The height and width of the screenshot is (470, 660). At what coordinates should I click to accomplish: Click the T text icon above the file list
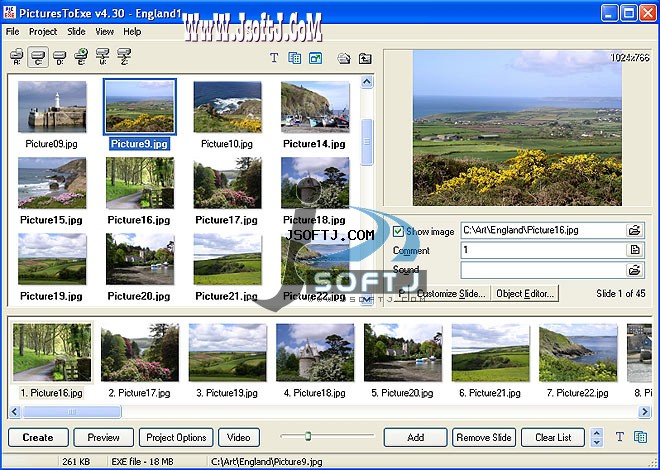click(274, 58)
